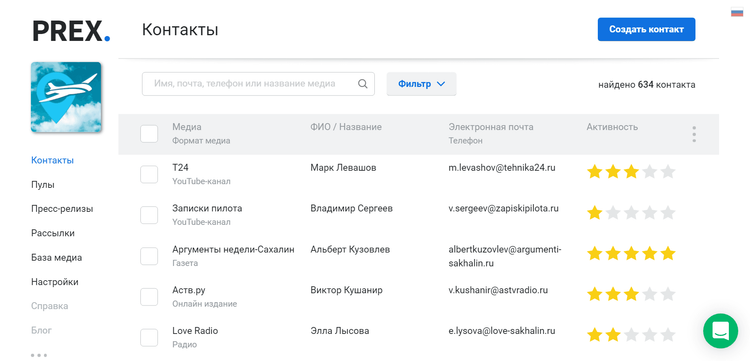Click the PREX logo
Image resolution: width=750 pixels, height=361 pixels.
pyautogui.click(x=71, y=31)
